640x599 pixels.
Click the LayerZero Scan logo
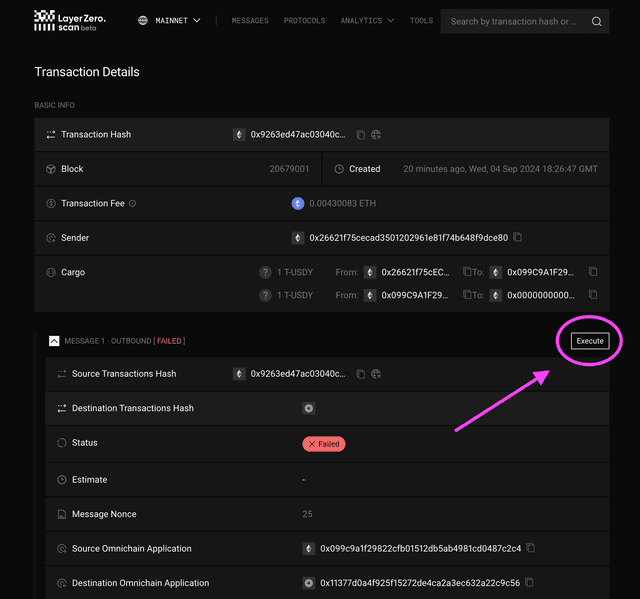[70, 20]
